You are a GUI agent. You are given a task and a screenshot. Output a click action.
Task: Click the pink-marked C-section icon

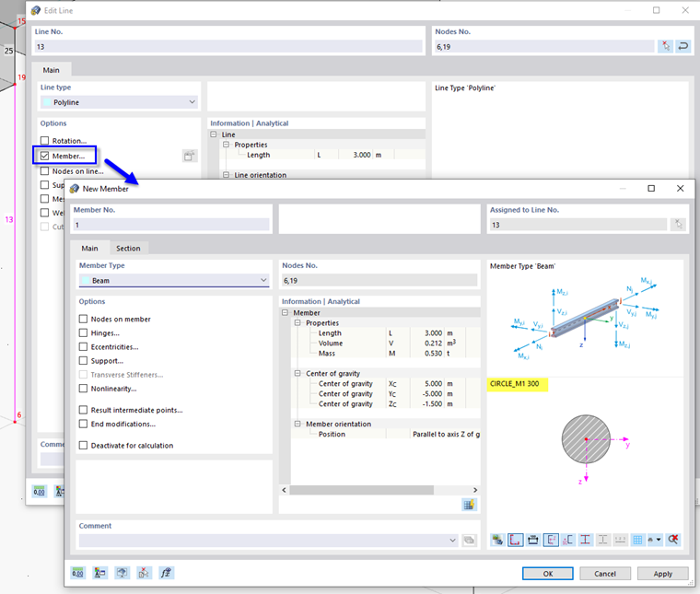coord(568,540)
